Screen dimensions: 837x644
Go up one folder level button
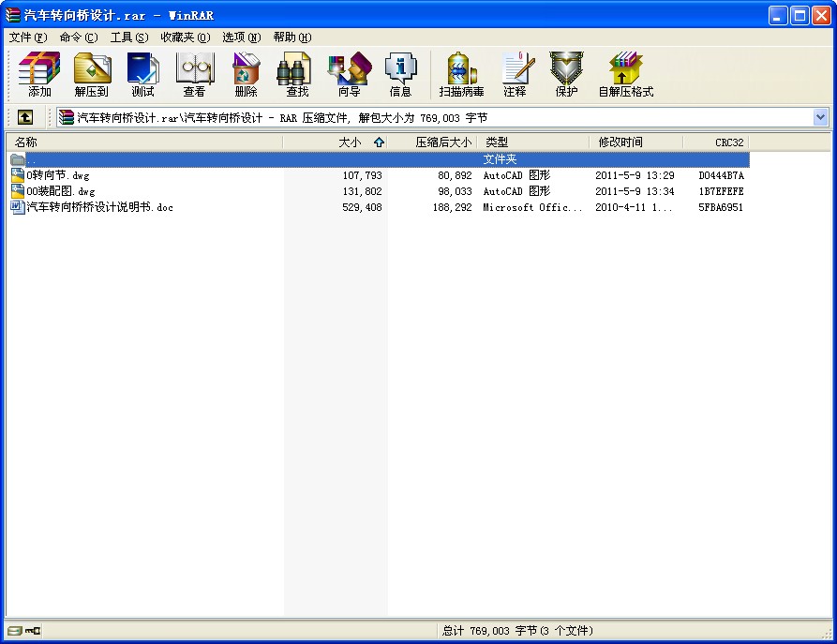tap(25, 117)
